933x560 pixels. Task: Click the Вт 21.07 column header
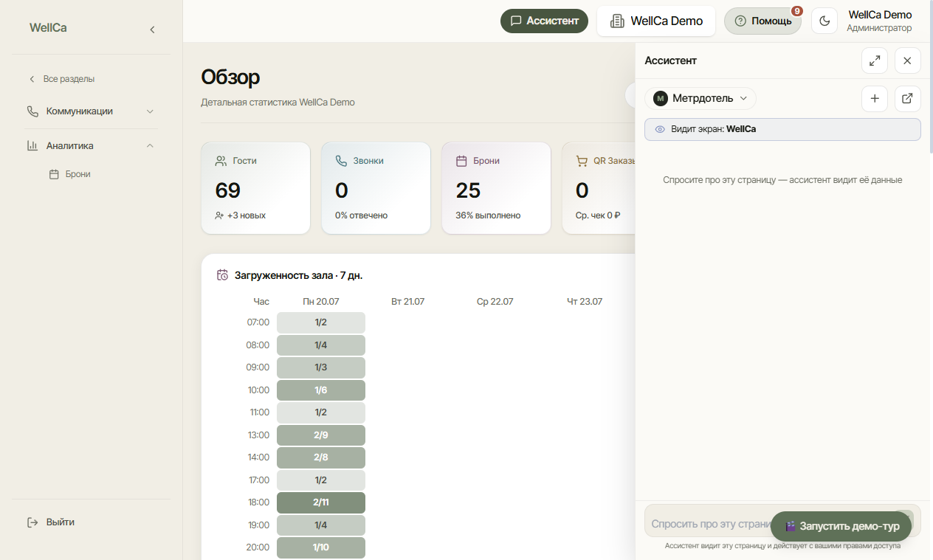coord(408,302)
